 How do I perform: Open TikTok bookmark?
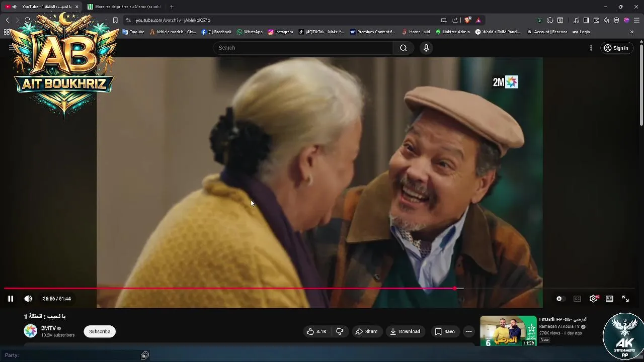point(321,32)
